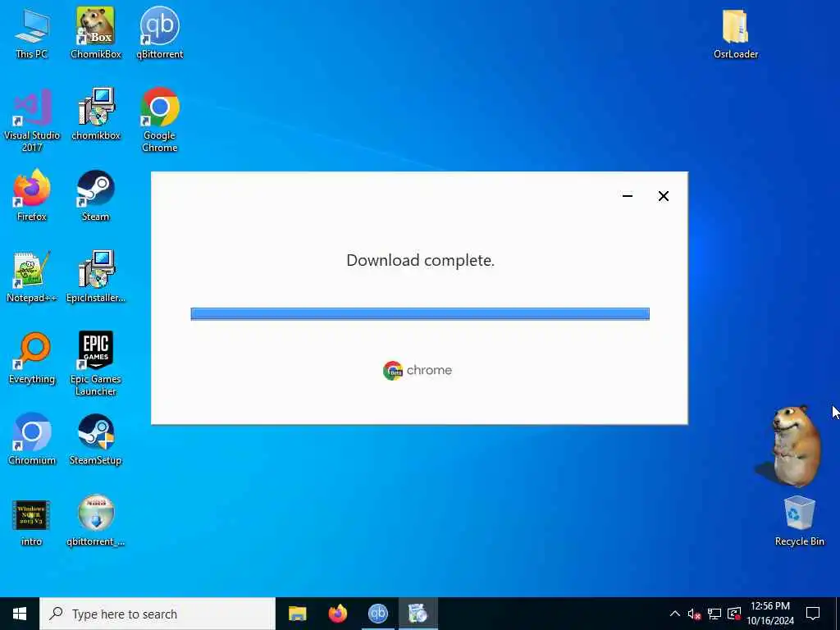This screenshot has height=630, width=840.
Task: Select the Everything search shortcut
Action: click(x=32, y=358)
